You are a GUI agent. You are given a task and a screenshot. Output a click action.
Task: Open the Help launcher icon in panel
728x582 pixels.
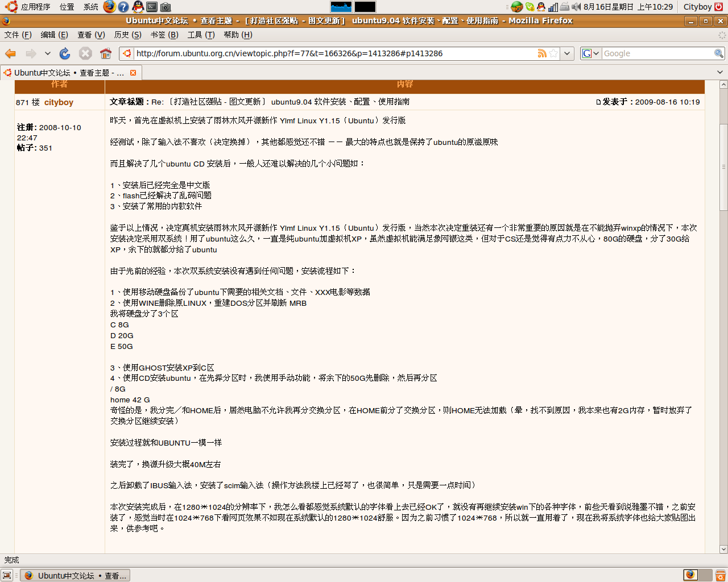coord(123,7)
